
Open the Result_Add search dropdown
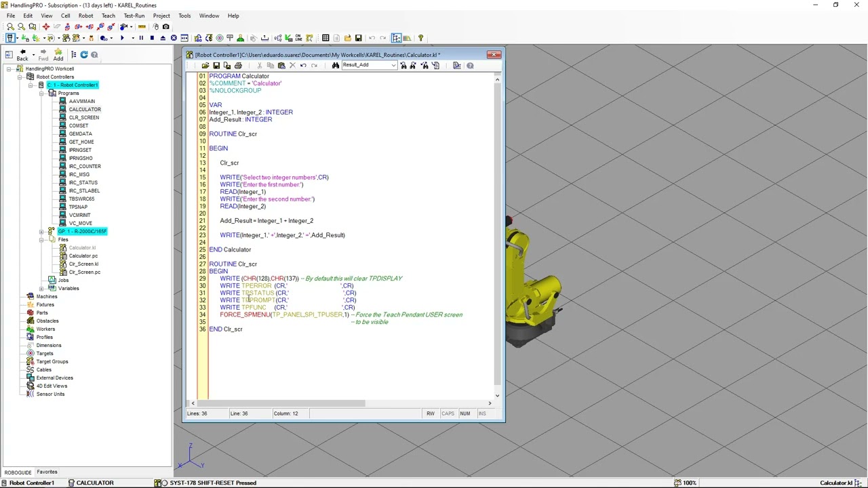[393, 66]
